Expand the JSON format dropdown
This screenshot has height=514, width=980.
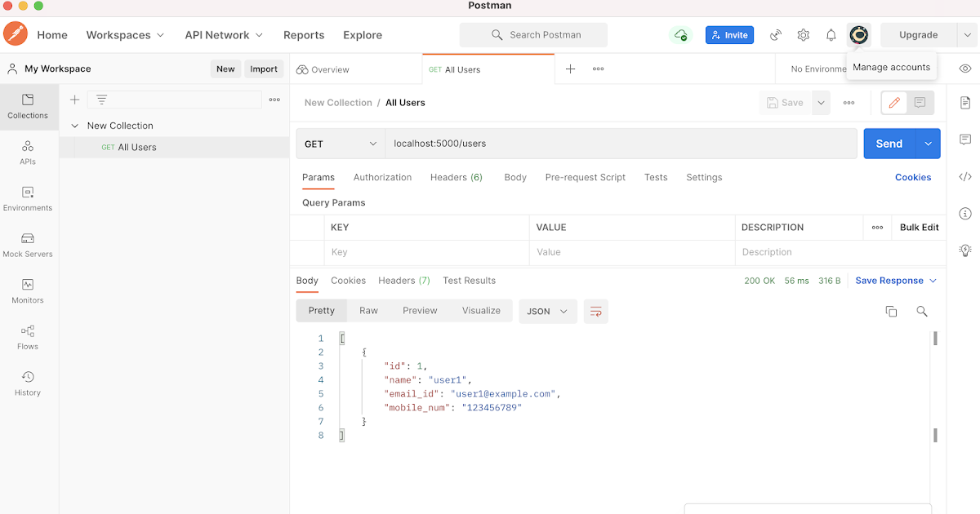547,312
